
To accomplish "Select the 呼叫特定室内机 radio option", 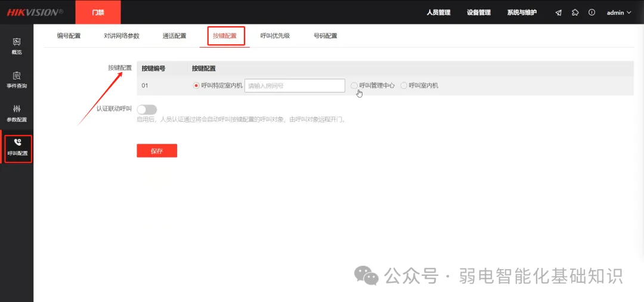I will pyautogui.click(x=196, y=86).
